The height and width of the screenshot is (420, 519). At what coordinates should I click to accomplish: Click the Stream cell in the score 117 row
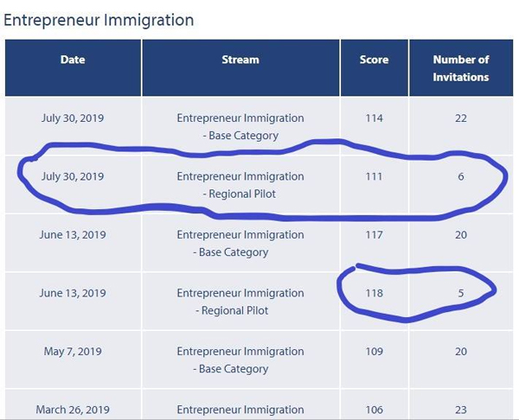240,243
